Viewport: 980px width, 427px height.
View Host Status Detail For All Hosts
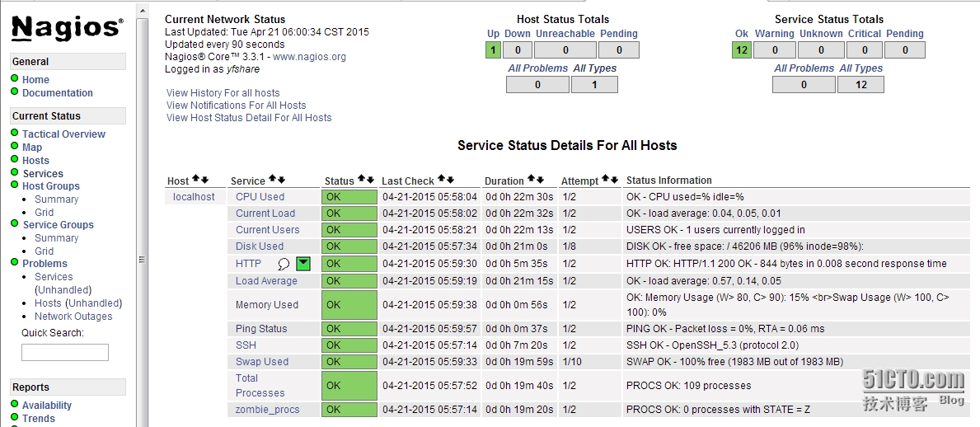tap(249, 118)
